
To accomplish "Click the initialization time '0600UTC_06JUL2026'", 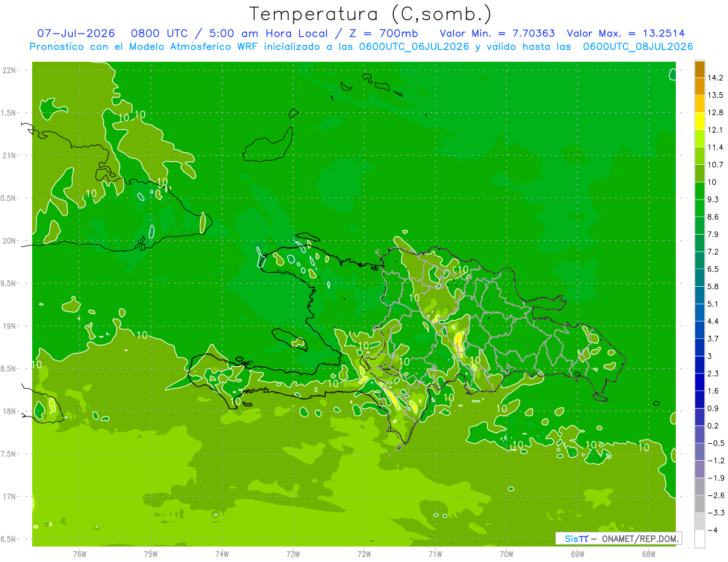I will [x=414, y=47].
